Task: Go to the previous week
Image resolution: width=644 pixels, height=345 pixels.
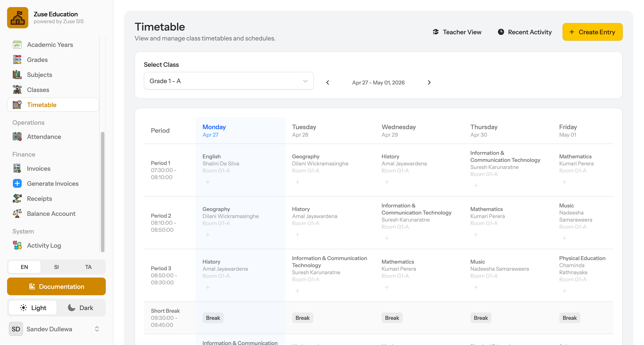Action: tap(328, 82)
